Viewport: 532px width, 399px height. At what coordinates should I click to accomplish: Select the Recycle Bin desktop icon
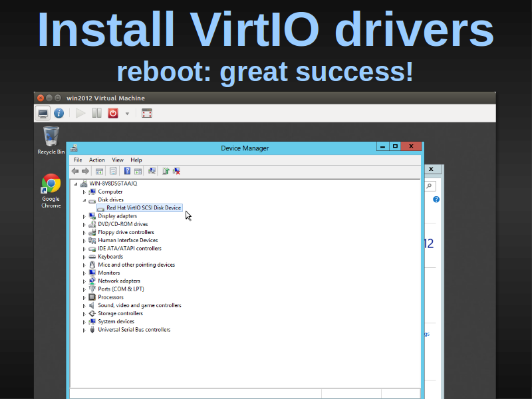pyautogui.click(x=51, y=140)
